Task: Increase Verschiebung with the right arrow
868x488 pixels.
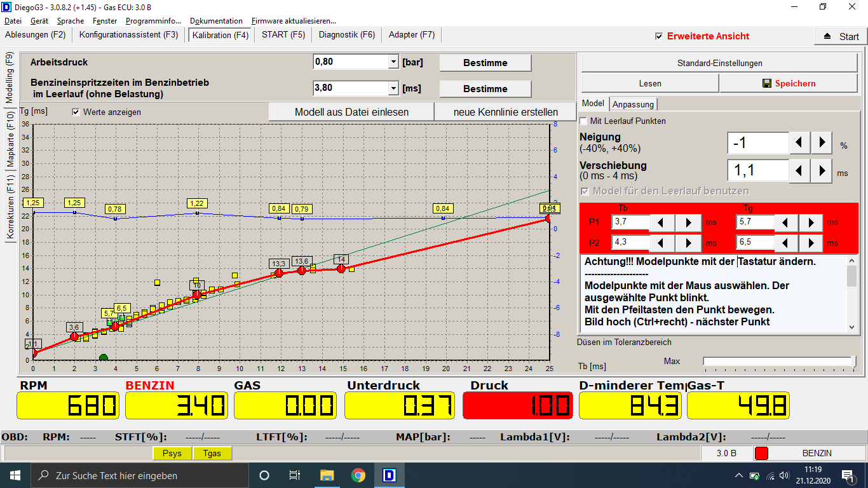Action: pyautogui.click(x=822, y=171)
